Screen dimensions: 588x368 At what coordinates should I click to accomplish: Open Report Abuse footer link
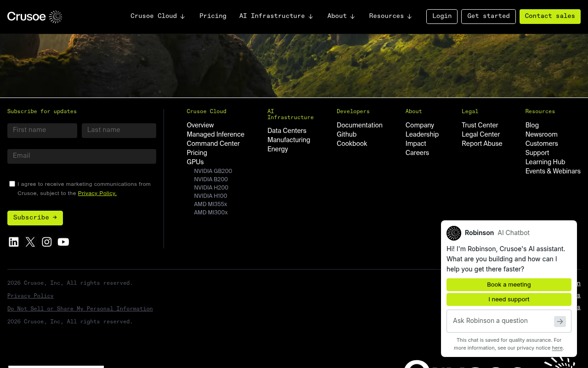pyautogui.click(x=482, y=144)
